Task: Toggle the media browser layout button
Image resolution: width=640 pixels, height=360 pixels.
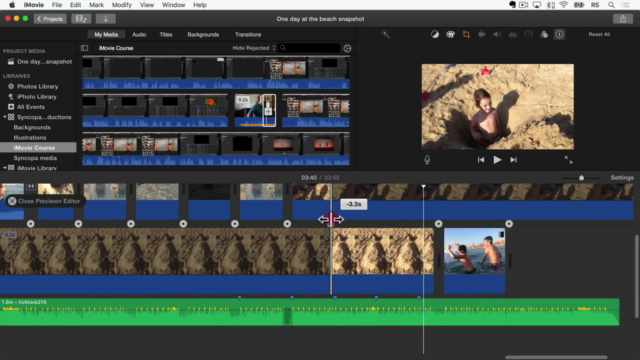Action: [x=81, y=19]
